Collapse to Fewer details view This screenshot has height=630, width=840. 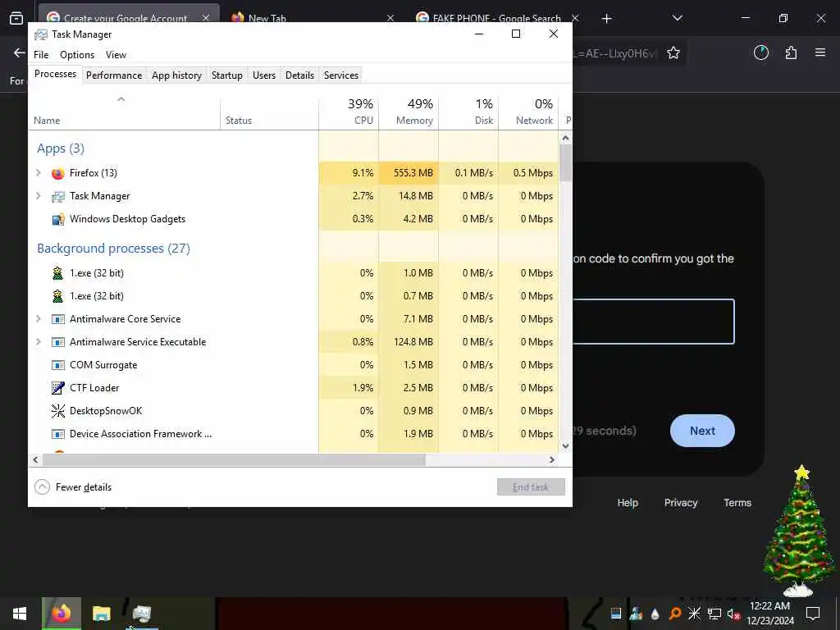73,487
